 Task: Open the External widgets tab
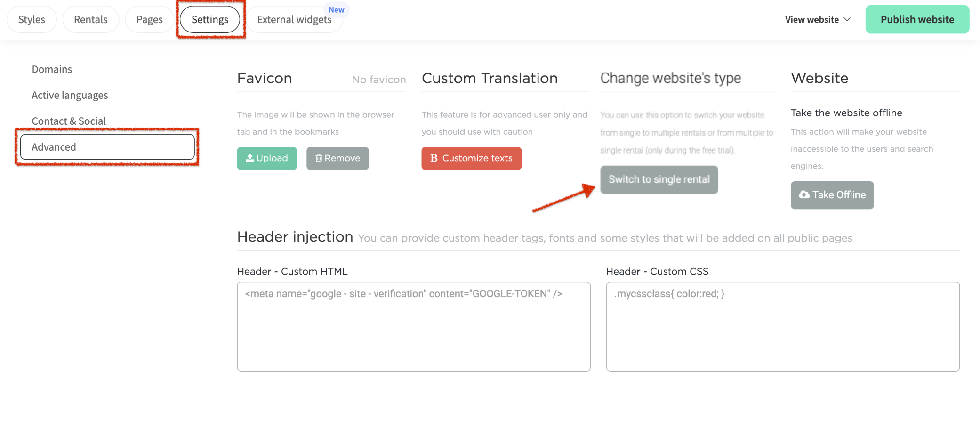pyautogui.click(x=294, y=19)
